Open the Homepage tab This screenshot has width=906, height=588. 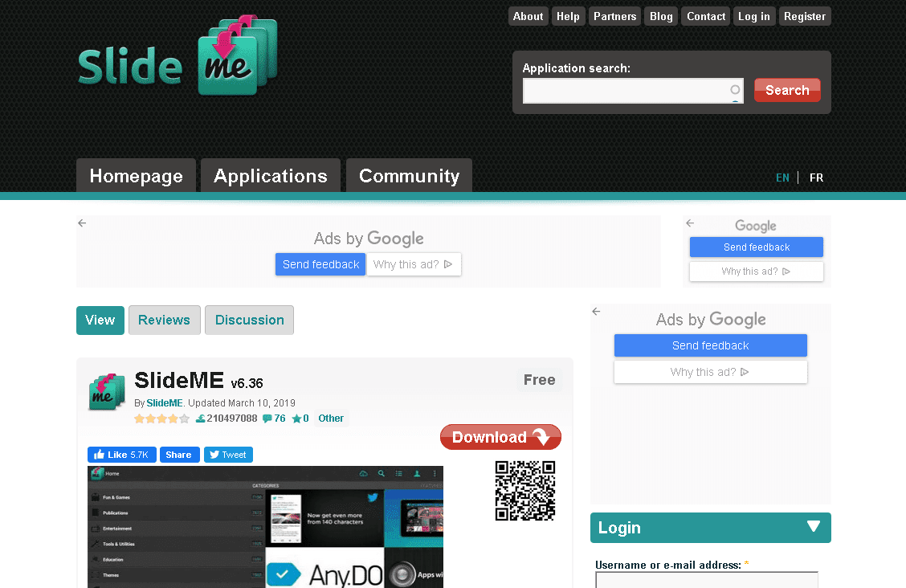pos(137,176)
